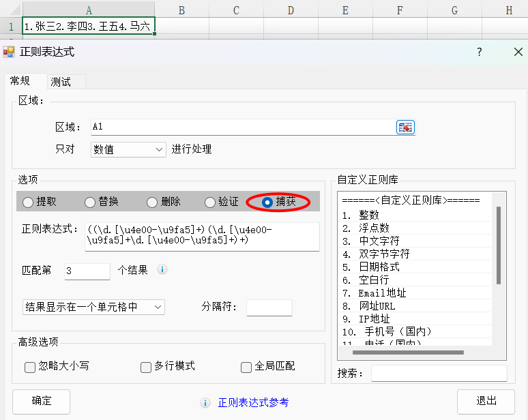
Task: Choose the 删除 radio option
Action: [152, 202]
